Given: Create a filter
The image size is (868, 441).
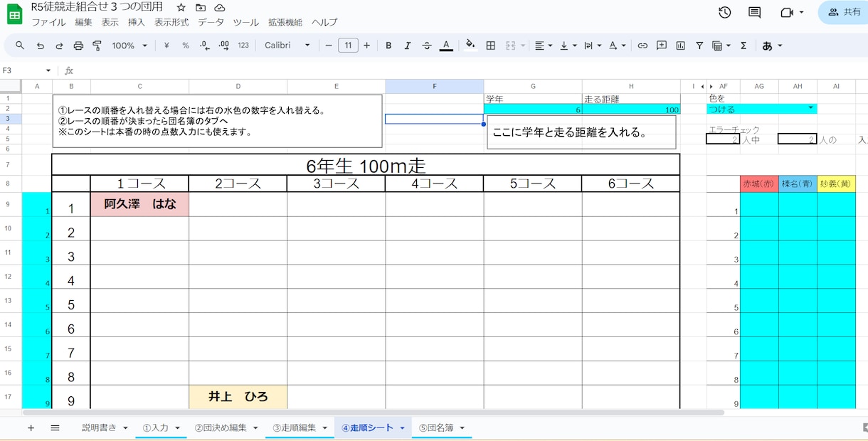Looking at the screenshot, I should click(699, 46).
